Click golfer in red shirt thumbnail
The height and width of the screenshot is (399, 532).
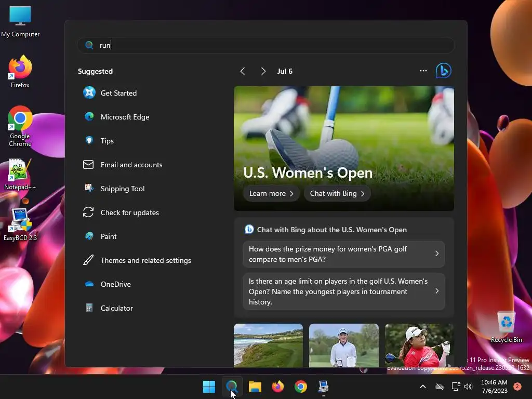coord(419,345)
